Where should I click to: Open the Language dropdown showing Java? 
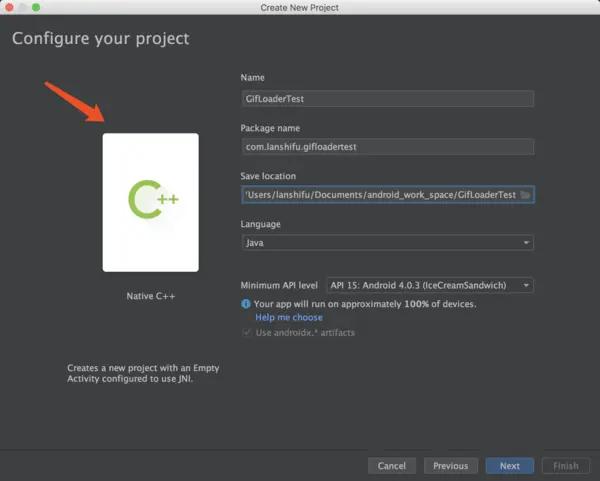[388, 243]
